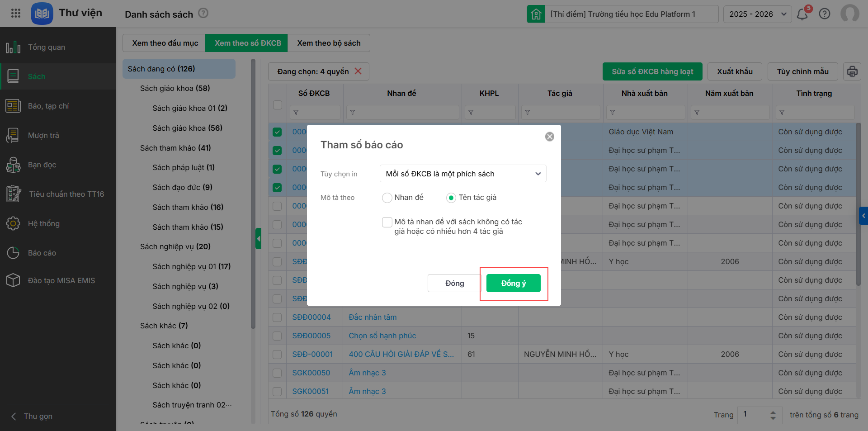This screenshot has height=431, width=868.
Task: Enable Mô tả nhan đề với sách checkbox
Action: click(387, 222)
